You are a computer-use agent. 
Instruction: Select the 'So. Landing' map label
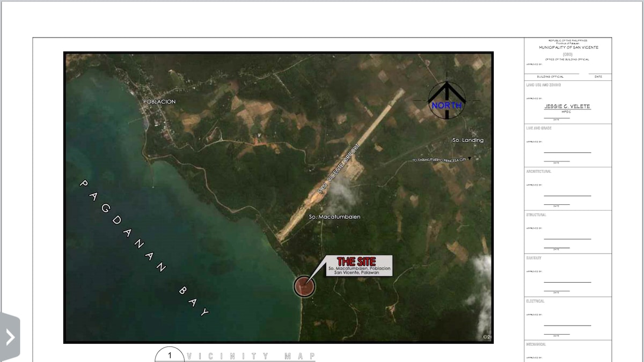click(x=468, y=140)
